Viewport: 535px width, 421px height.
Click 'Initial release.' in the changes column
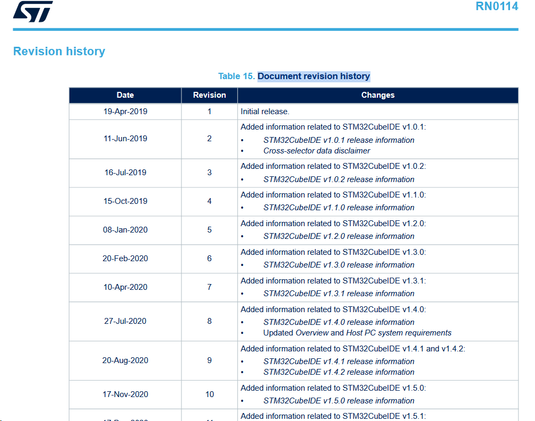coord(265,112)
